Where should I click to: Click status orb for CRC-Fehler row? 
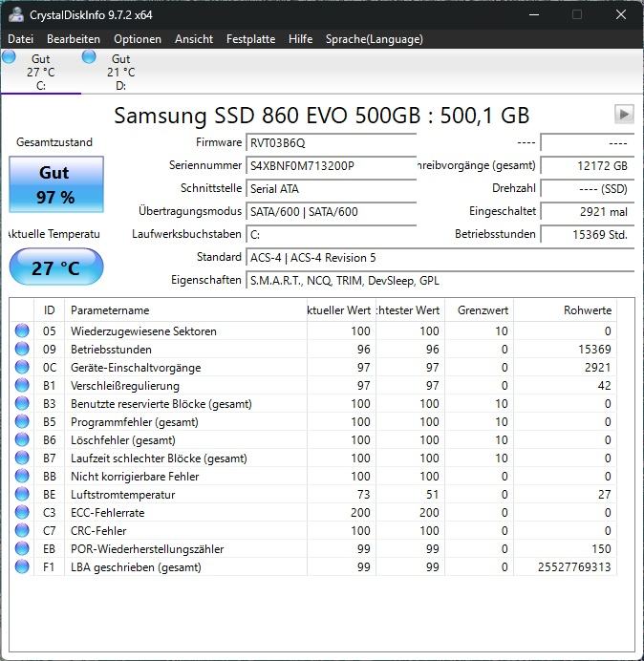point(22,530)
